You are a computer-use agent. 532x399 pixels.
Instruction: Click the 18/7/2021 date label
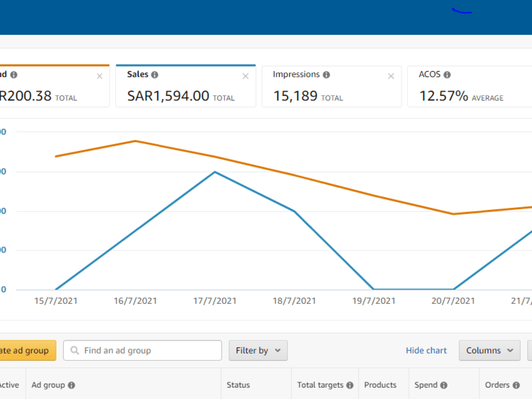coord(294,301)
